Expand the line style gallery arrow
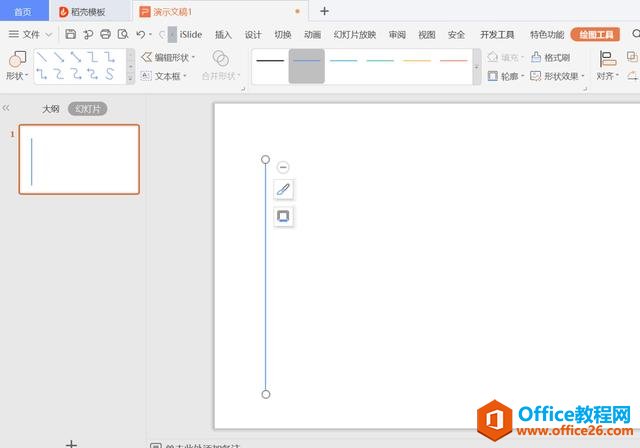The image size is (640, 448). (x=477, y=67)
